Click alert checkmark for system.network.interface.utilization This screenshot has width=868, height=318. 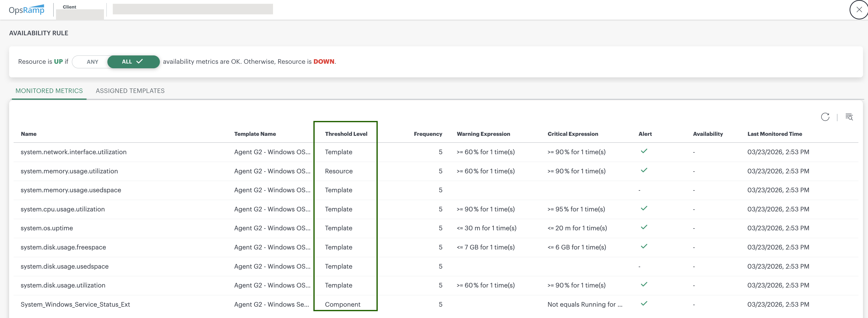[644, 151]
